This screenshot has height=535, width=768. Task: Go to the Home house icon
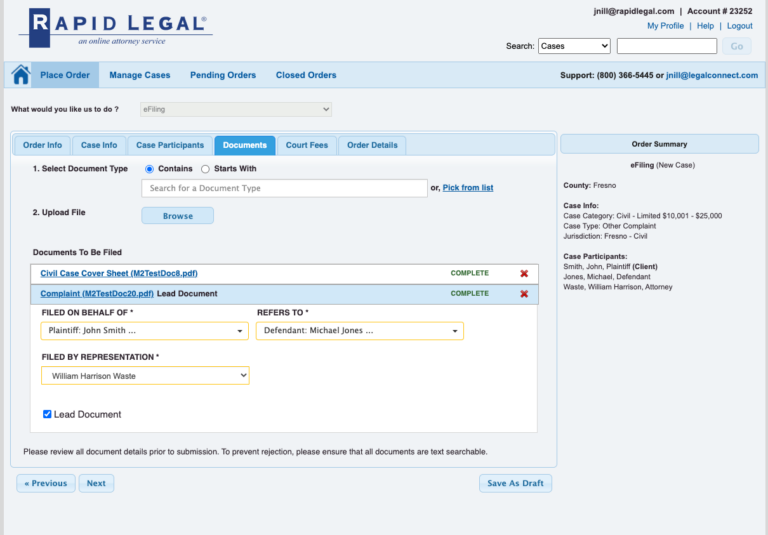[21, 75]
